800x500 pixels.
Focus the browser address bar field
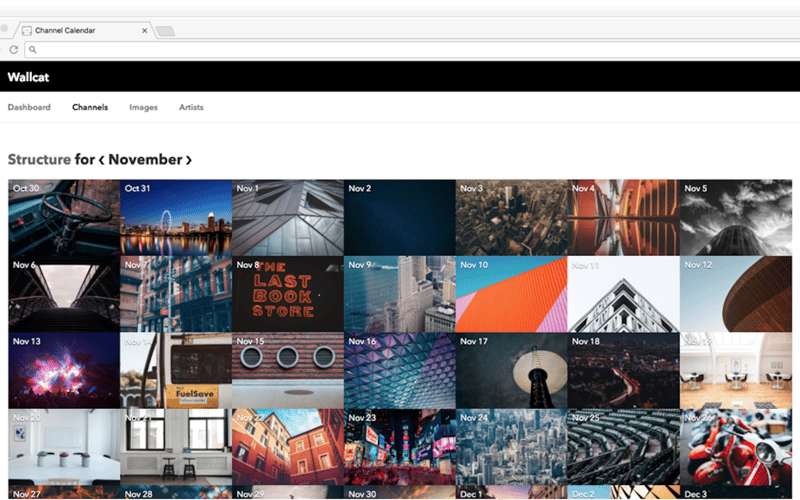click(413, 49)
